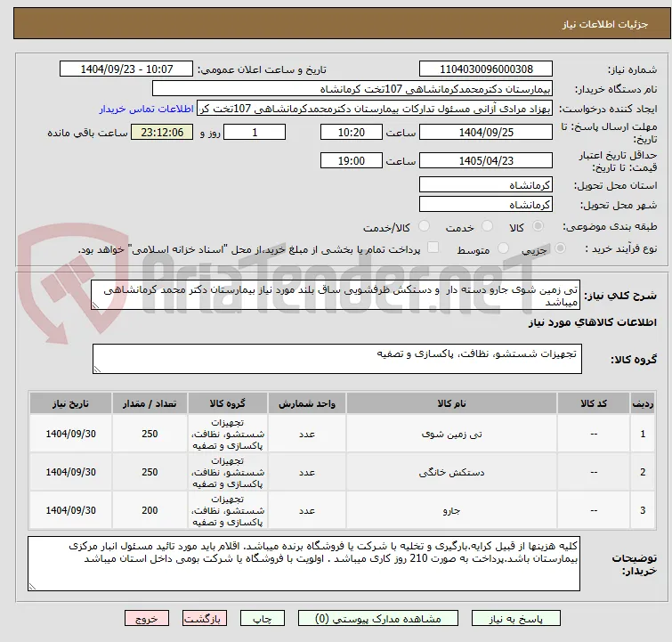
Task: Toggle اسناد خزانه اسلامی payment checkbox
Action: 433,248
